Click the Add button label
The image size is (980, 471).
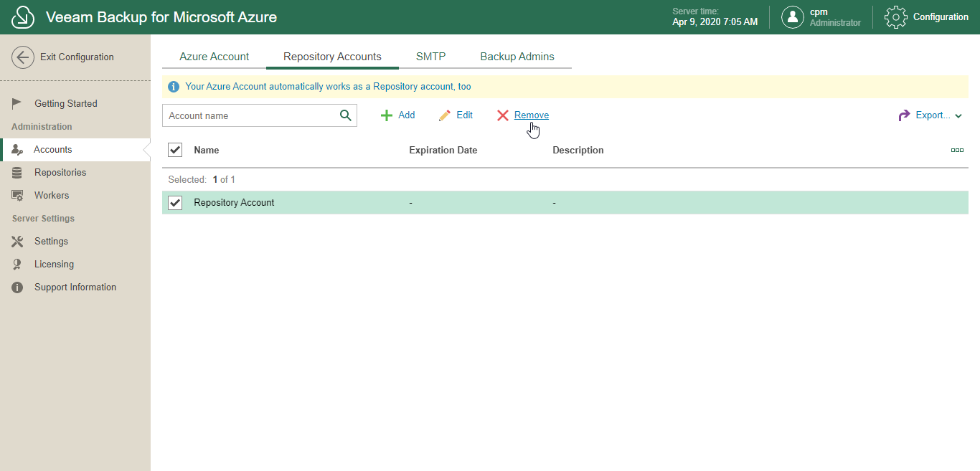pos(407,115)
